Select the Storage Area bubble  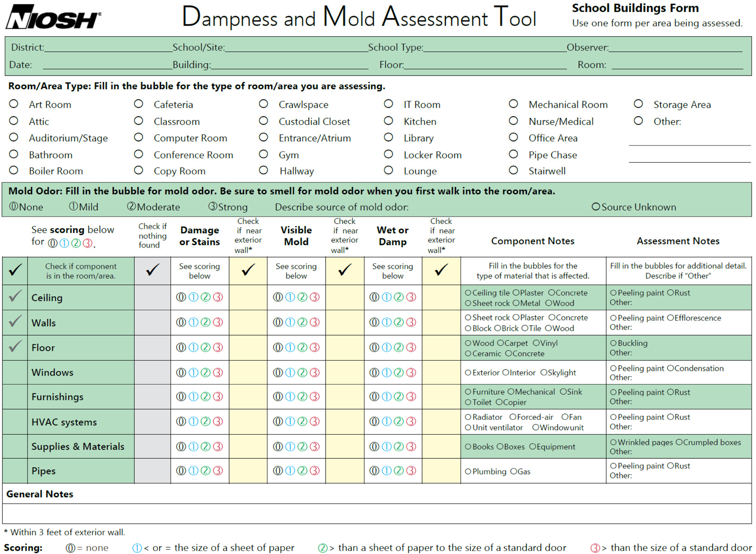click(x=638, y=104)
